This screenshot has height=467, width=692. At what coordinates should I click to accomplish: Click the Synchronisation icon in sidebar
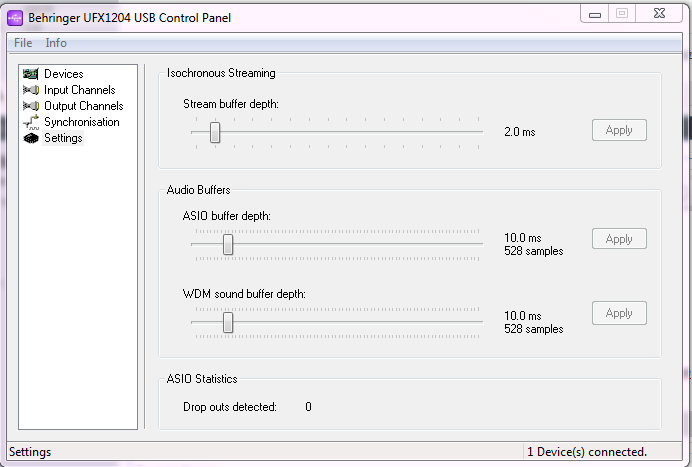[x=30, y=122]
